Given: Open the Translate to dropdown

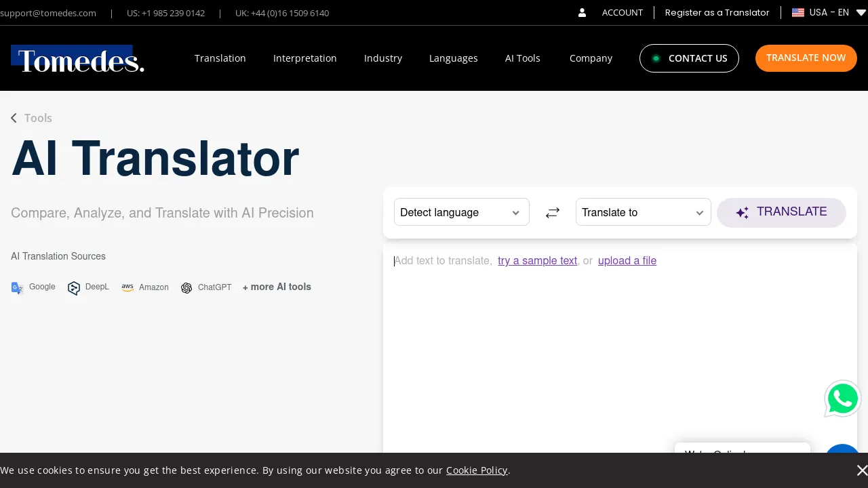Looking at the screenshot, I should (x=643, y=212).
